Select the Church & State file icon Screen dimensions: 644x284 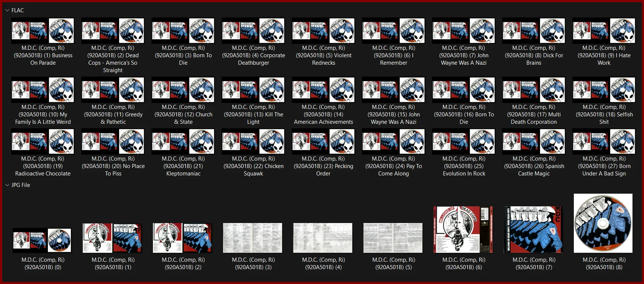tap(183, 90)
